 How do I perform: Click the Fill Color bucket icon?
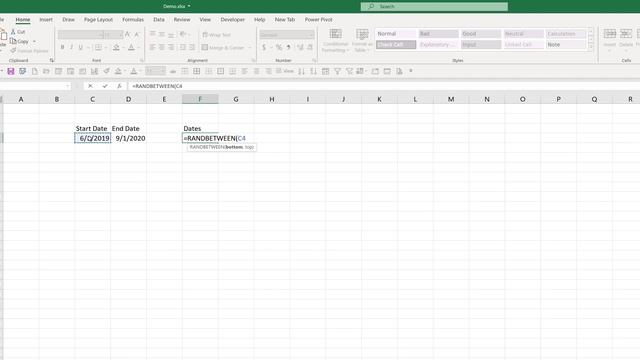pyautogui.click(x=116, y=48)
